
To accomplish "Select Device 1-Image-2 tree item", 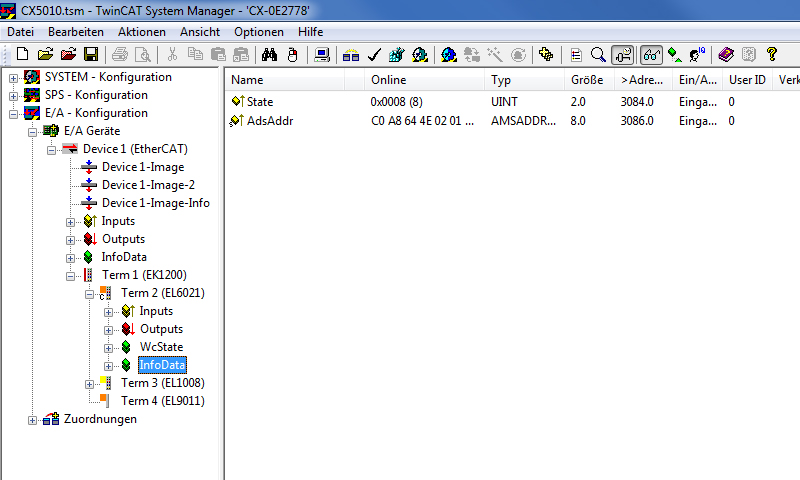I will pos(148,185).
